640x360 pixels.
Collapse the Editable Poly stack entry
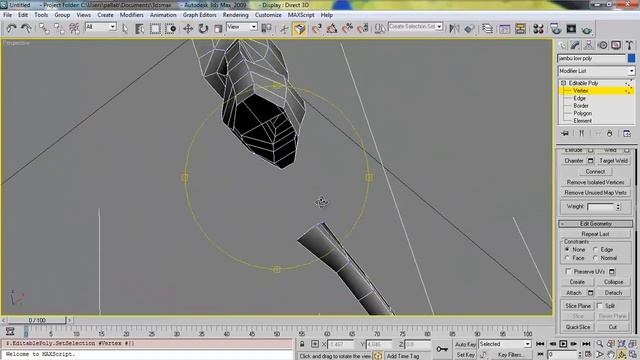pos(563,83)
